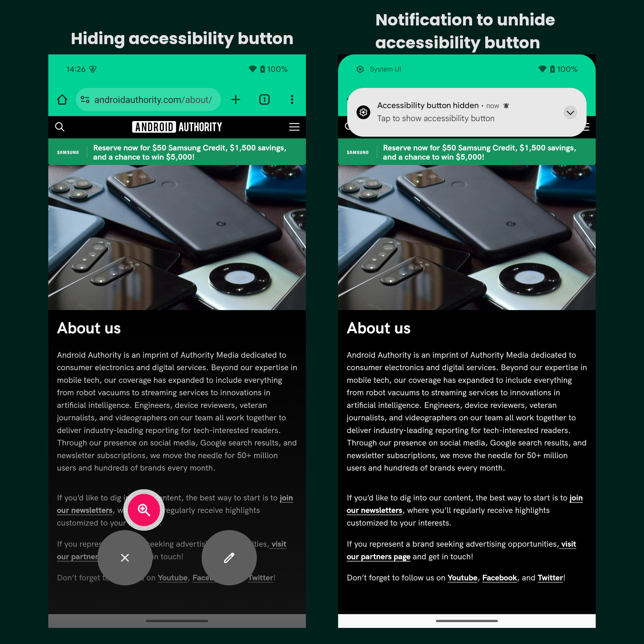Toggle the accessibility button visibility
Image resolution: width=644 pixels, height=644 pixels.
pos(124,557)
